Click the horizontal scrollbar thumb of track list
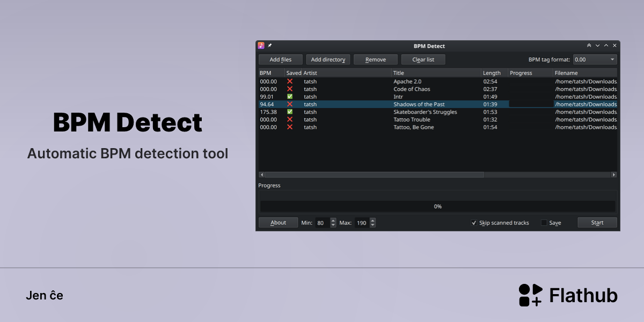This screenshot has width=644, height=322. 375,175
